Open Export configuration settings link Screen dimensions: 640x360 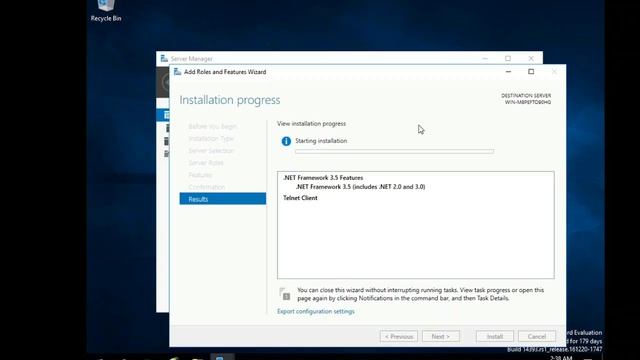[x=316, y=311]
